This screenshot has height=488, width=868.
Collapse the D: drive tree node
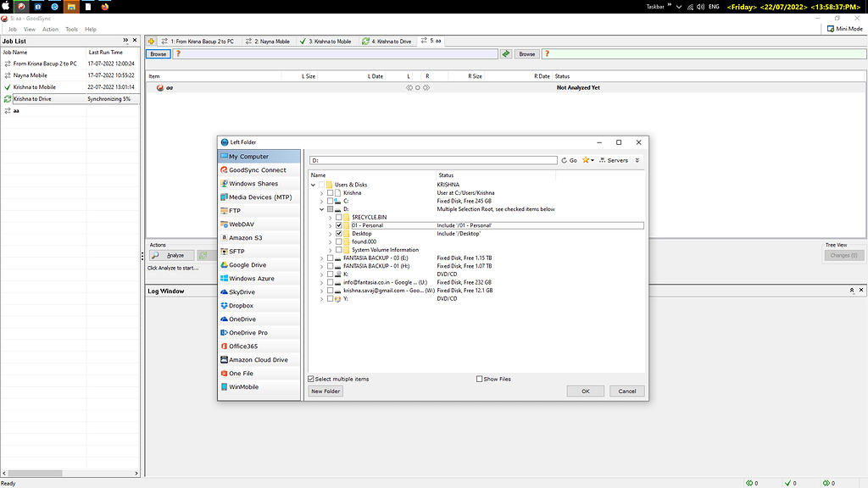322,208
